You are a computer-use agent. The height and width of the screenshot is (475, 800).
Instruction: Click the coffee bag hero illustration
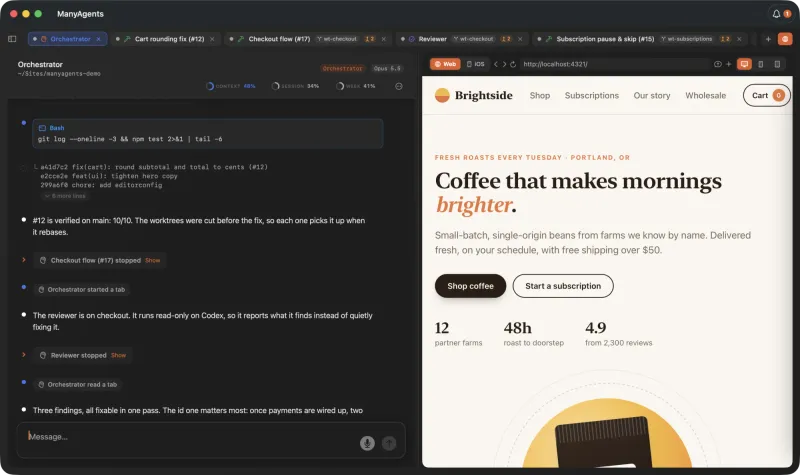(x=607, y=434)
